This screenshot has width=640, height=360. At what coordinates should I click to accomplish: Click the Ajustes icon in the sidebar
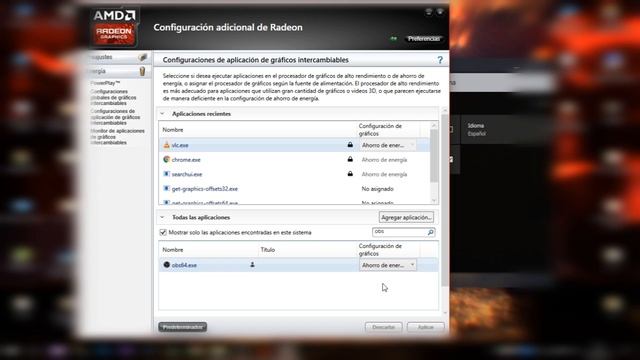pos(142,57)
